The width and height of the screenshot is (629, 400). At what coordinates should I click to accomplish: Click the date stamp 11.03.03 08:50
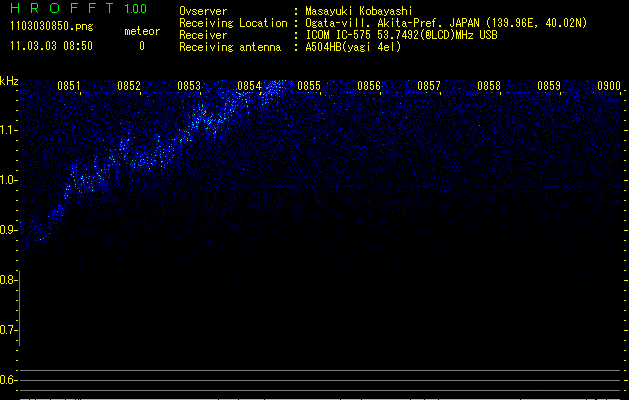[x=51, y=46]
